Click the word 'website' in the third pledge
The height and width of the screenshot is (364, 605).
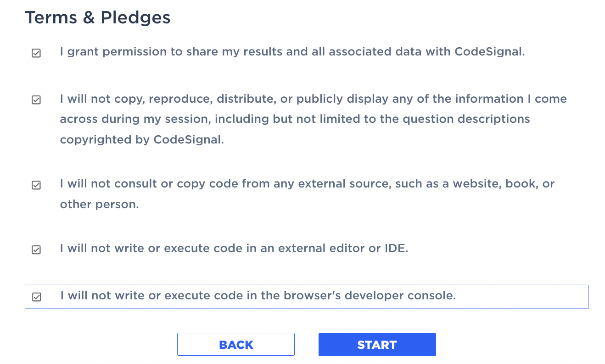coord(477,184)
